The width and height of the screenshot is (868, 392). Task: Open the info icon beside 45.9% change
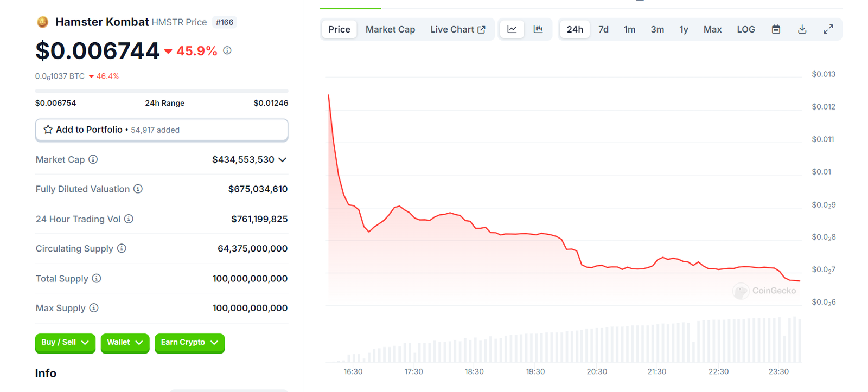[x=227, y=50]
